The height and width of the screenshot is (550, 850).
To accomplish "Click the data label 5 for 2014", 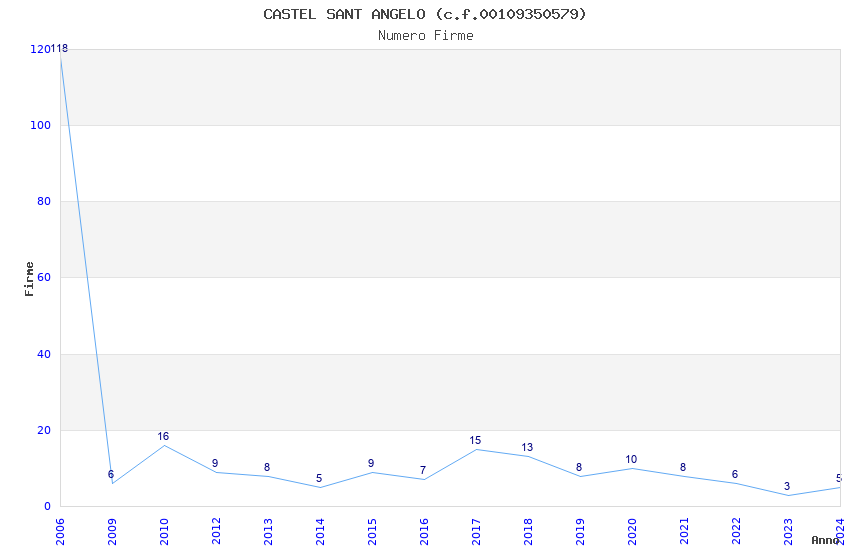I will pos(319,478).
